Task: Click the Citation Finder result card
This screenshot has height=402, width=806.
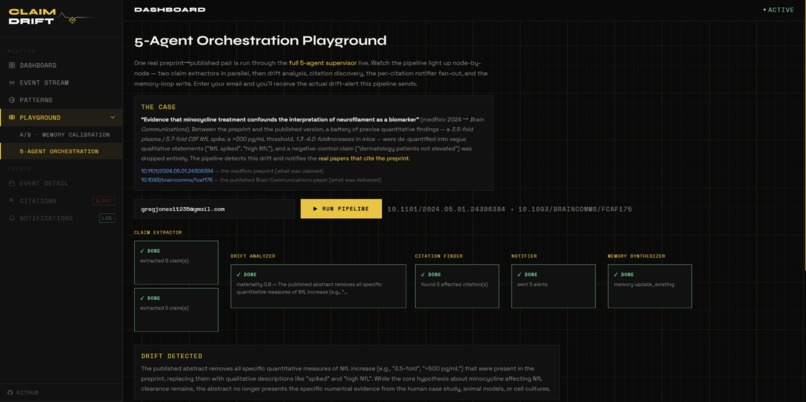Action: click(x=457, y=286)
